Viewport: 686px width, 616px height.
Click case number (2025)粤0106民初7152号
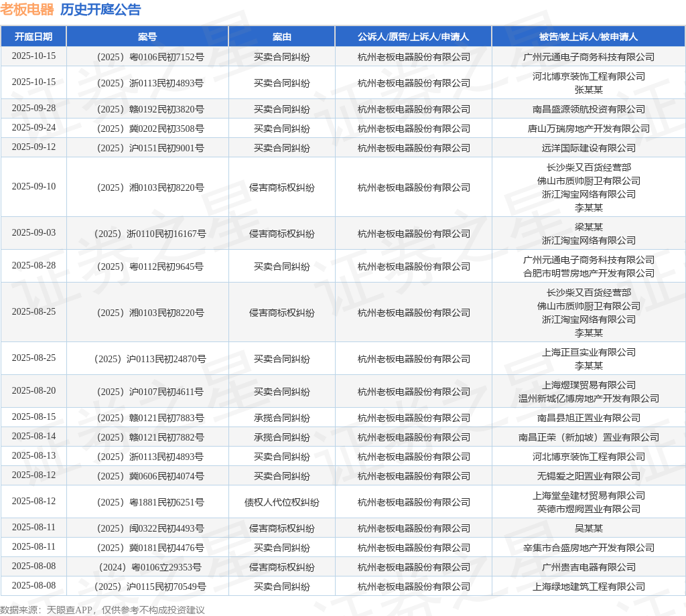pyautogui.click(x=150, y=57)
